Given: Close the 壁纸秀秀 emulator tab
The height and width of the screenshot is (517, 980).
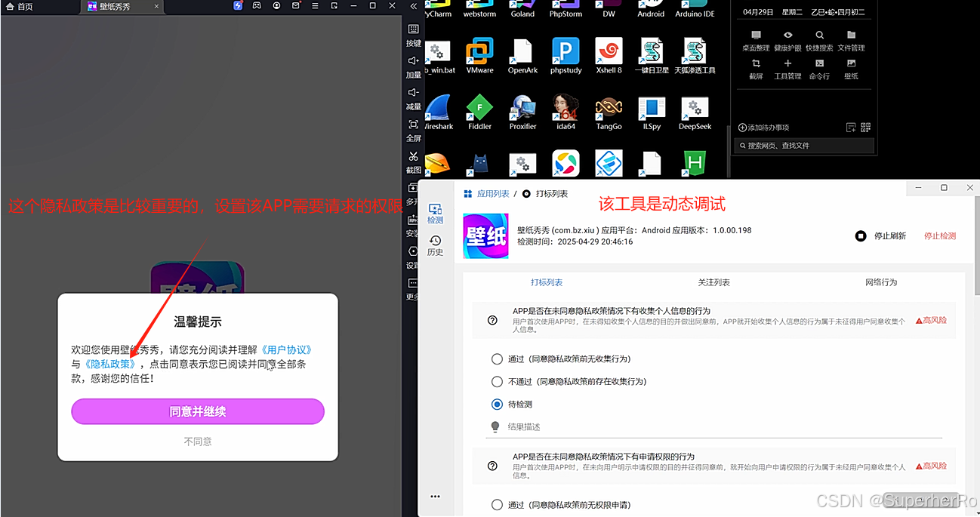Looking at the screenshot, I should tap(156, 6).
